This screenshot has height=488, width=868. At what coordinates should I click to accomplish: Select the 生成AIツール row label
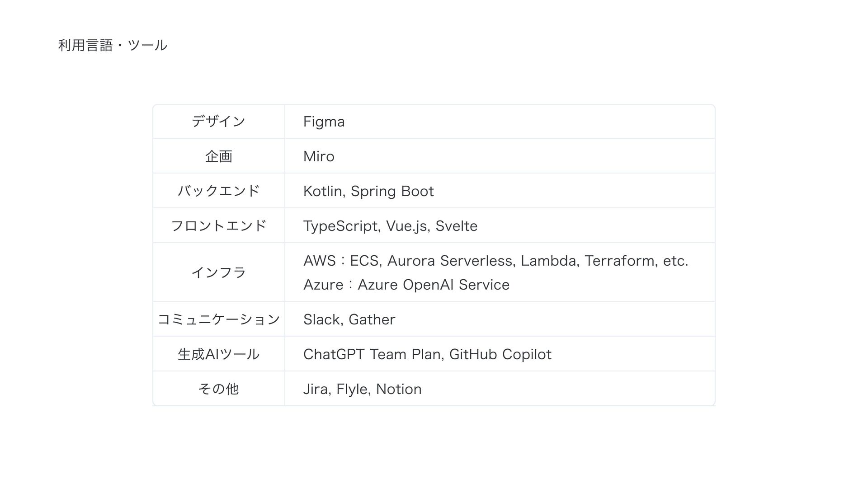pyautogui.click(x=218, y=354)
